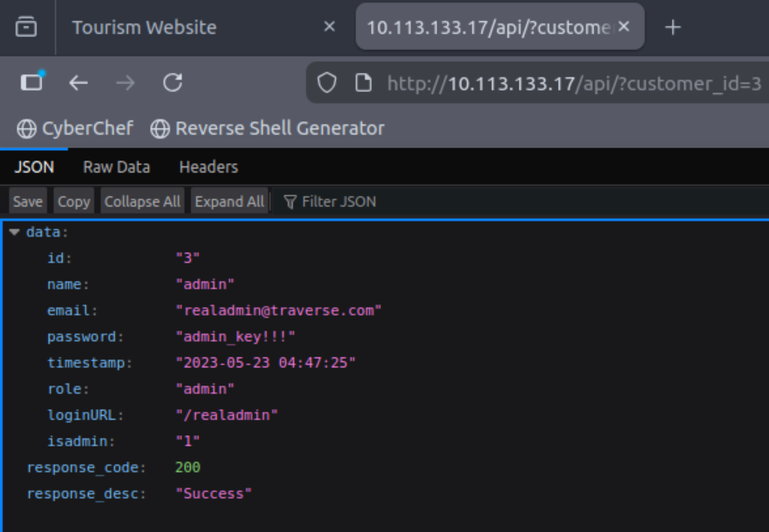The width and height of the screenshot is (769, 532).
Task: Close the Tourism Website tab
Action: tap(330, 26)
